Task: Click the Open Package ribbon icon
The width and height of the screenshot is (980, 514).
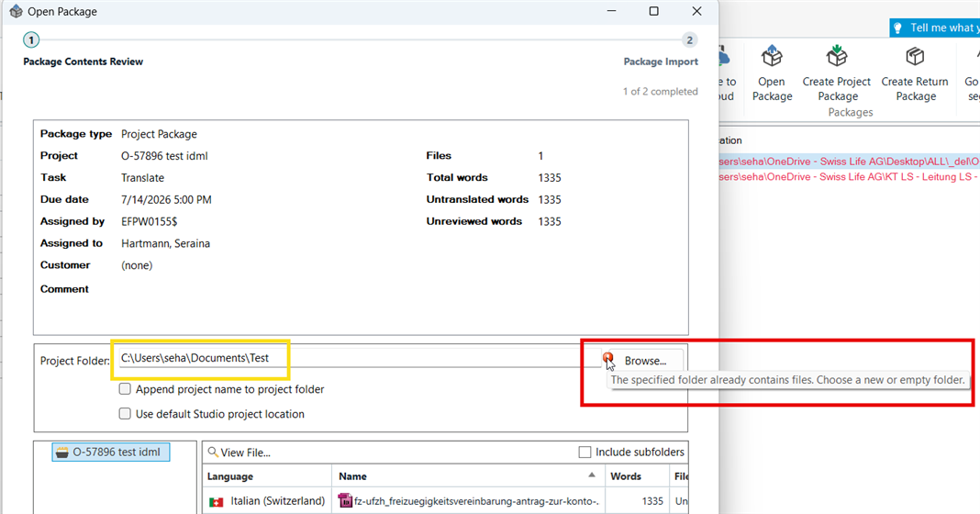Action: [772, 57]
